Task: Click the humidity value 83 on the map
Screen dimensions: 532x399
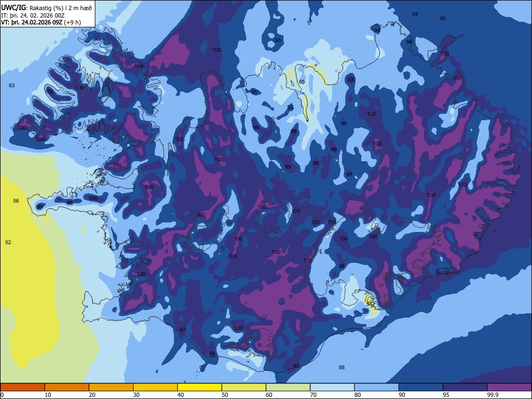Action: coord(12,86)
